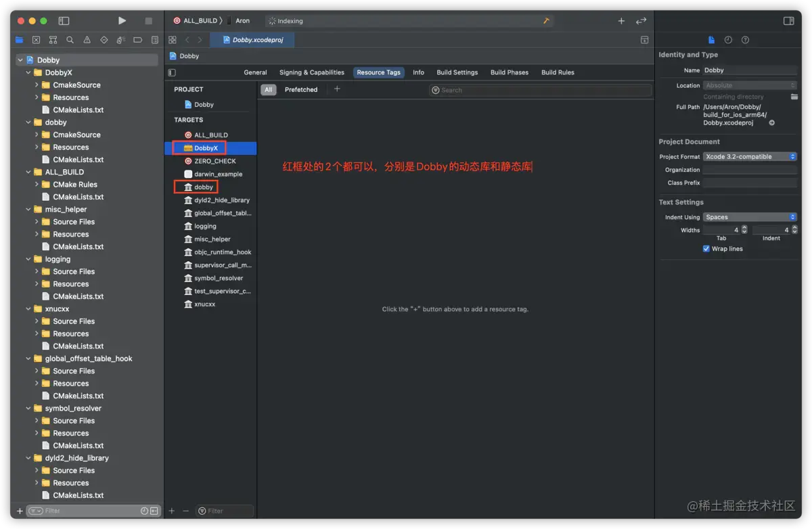Image resolution: width=812 pixels, height=529 pixels.
Task: Go forward with the right chevron
Action: tap(200, 40)
